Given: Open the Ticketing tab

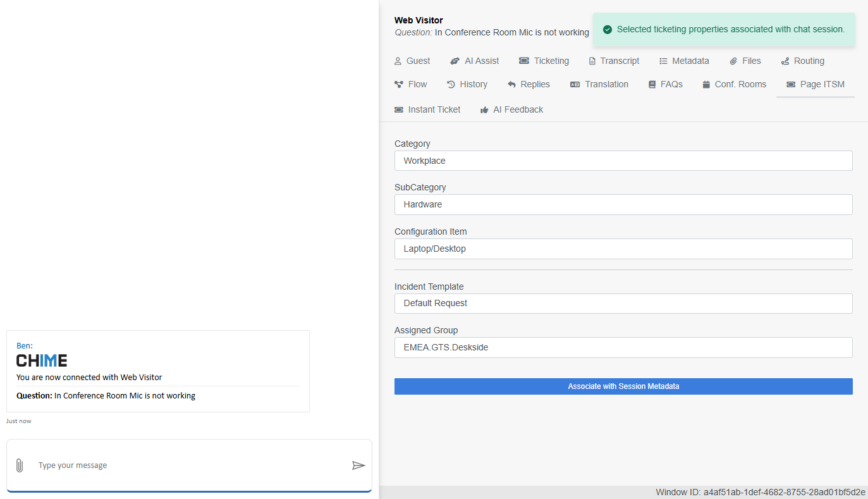Looking at the screenshot, I should point(544,61).
